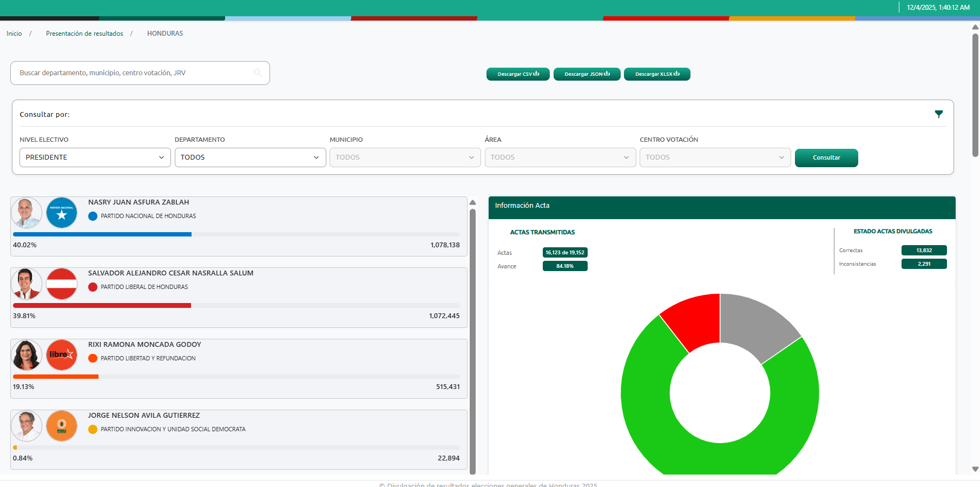Open the Departamento dropdown
980x487 pixels.
(x=250, y=157)
